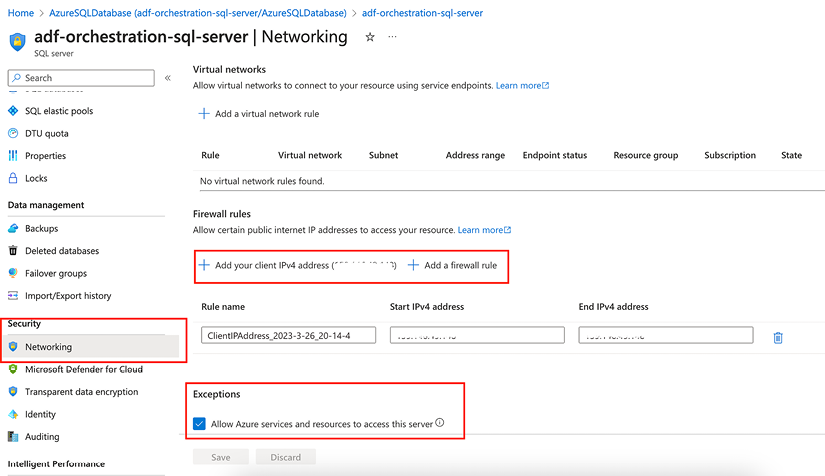Select Networking in Security section

pos(48,347)
